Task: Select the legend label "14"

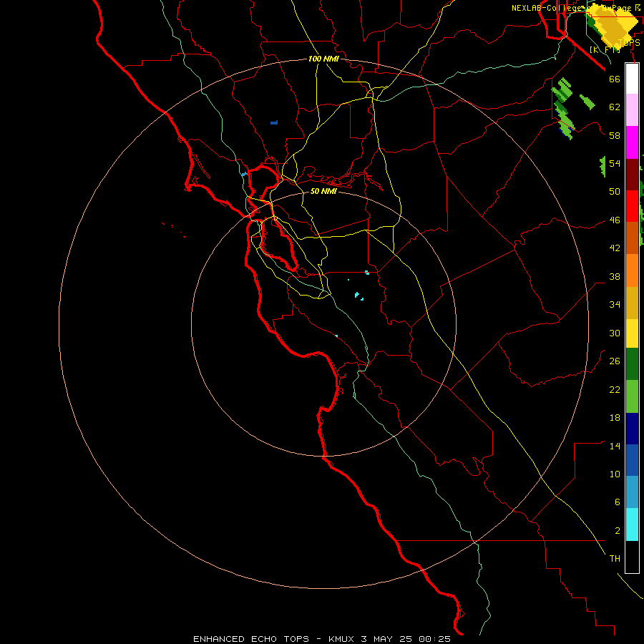Action: [x=615, y=446]
